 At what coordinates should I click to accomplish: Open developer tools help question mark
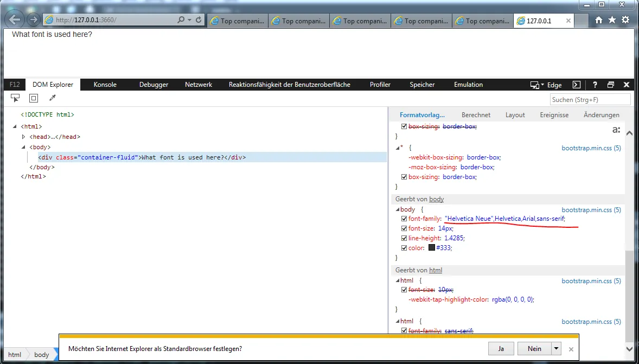[595, 85]
